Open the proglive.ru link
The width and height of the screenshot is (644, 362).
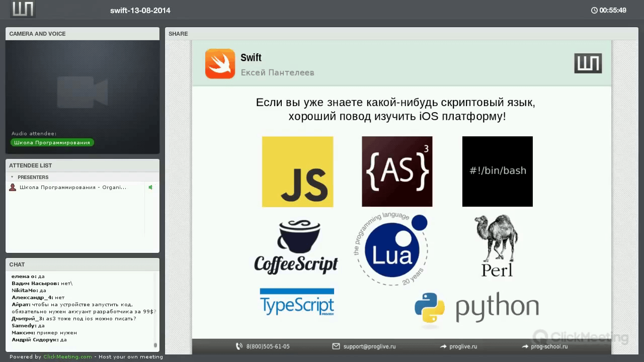tap(463, 346)
